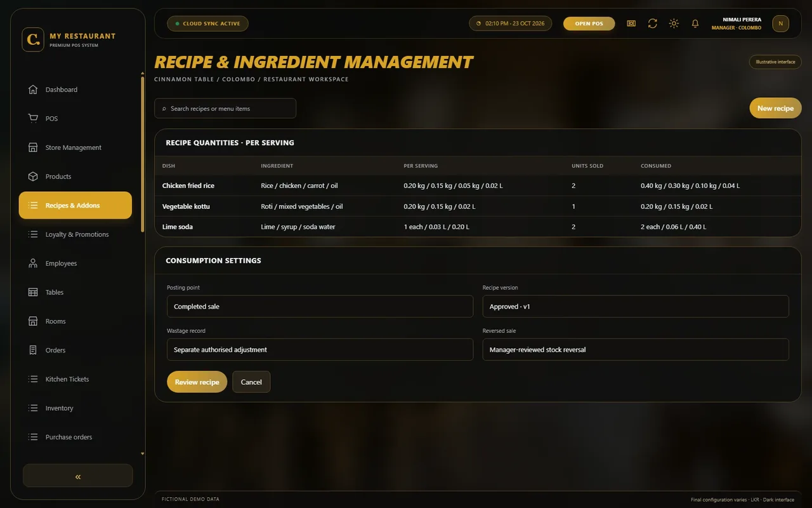This screenshot has width=812, height=508.
Task: Open the Rooms icon in sidebar
Action: (x=33, y=321)
